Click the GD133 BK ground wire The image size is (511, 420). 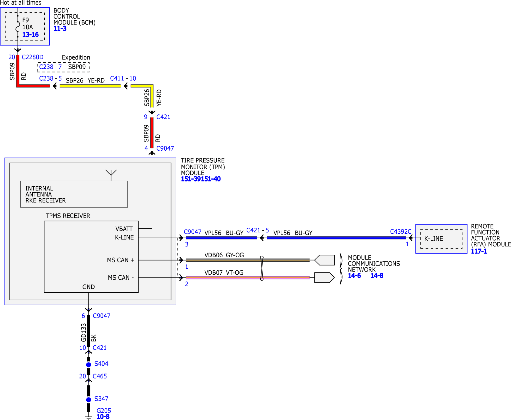89,331
